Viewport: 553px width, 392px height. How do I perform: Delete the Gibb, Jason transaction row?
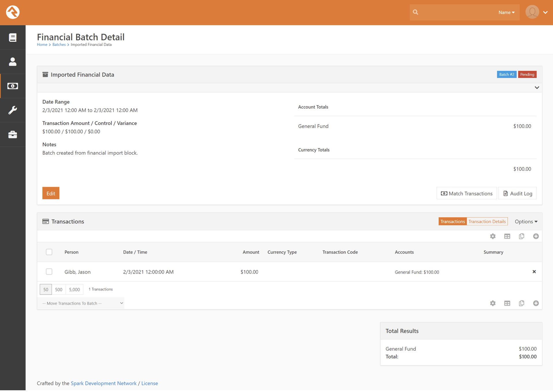point(534,272)
